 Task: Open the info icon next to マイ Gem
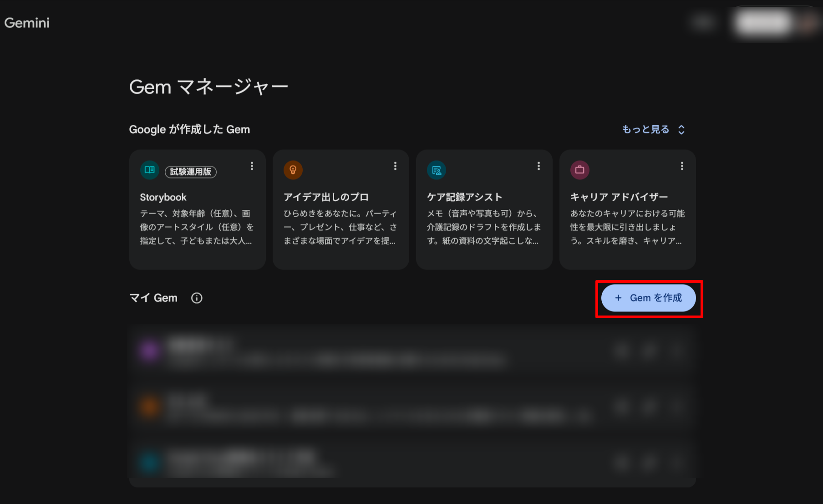(x=196, y=298)
